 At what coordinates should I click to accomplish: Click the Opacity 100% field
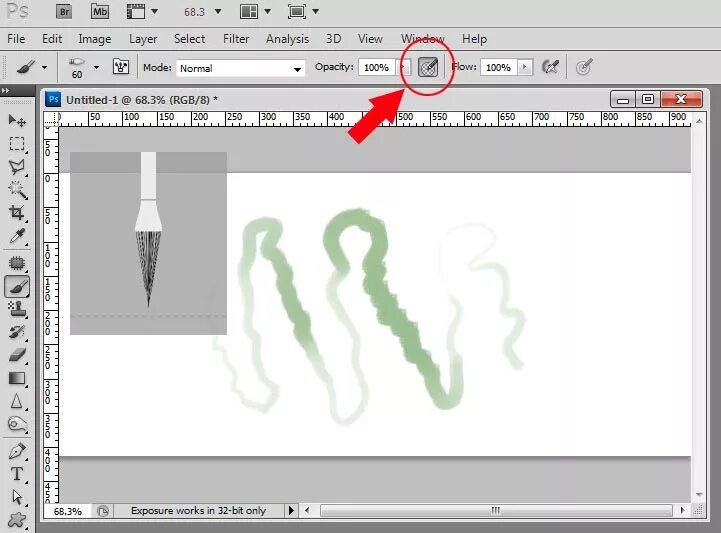pyautogui.click(x=376, y=68)
